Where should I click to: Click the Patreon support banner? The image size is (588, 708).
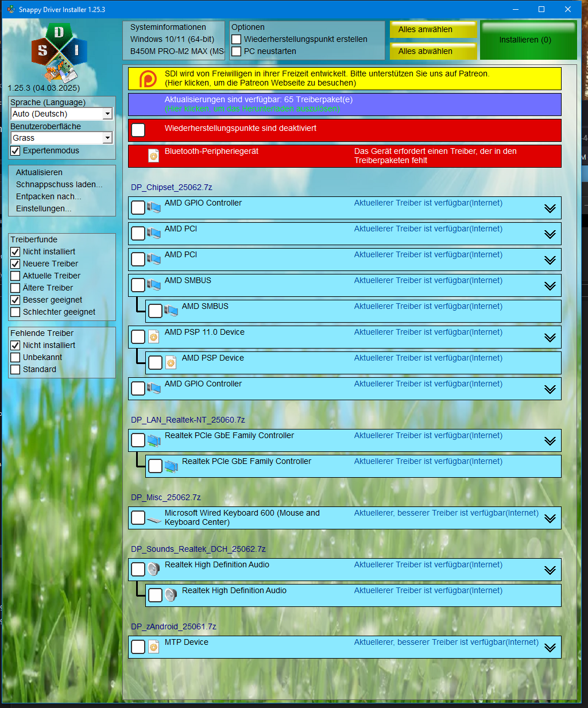(345, 79)
